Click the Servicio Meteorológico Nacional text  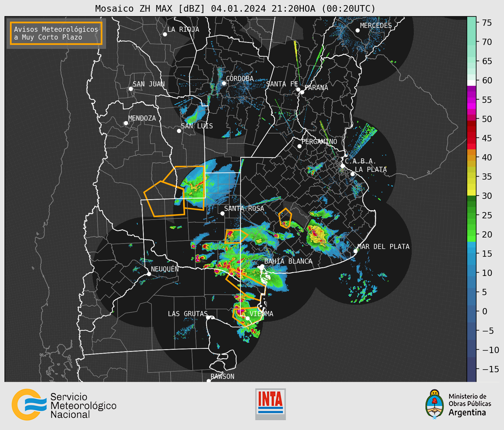(x=83, y=406)
